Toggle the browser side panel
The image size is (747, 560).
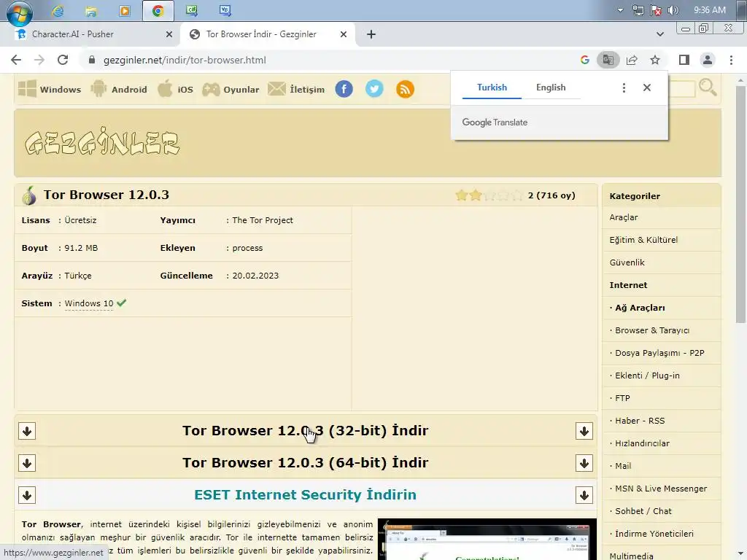[684, 60]
